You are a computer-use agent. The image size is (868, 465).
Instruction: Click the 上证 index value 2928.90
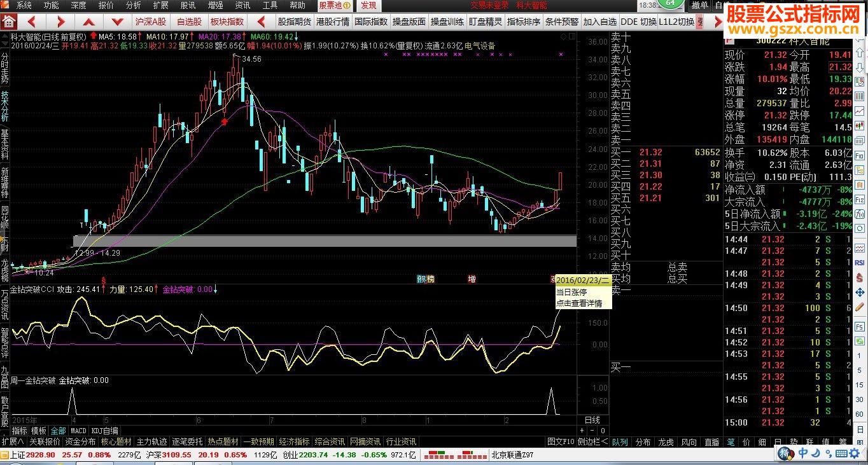41,455
